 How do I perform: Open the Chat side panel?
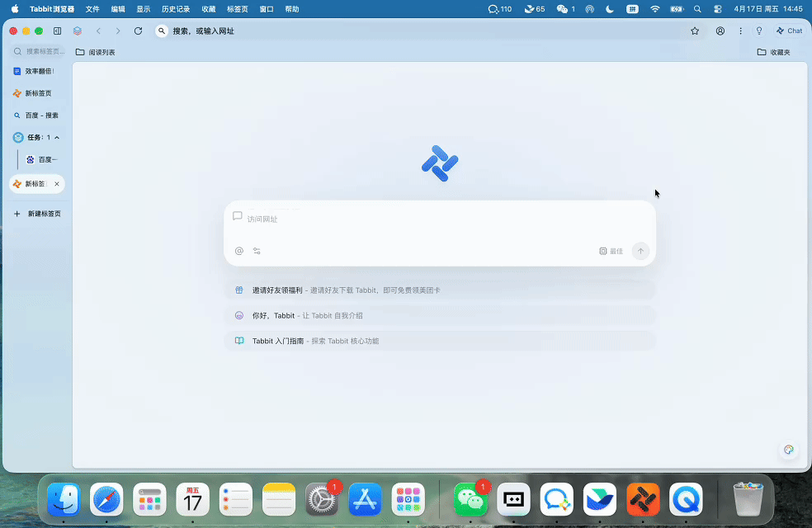click(789, 31)
